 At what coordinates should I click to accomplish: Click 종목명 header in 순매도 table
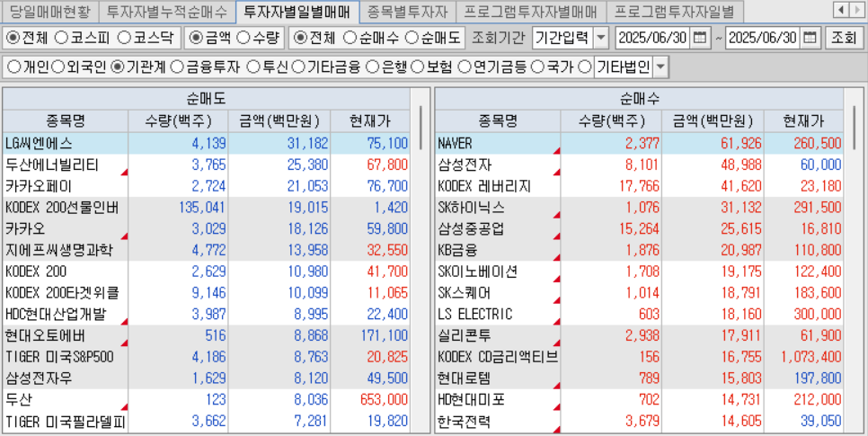(x=66, y=120)
